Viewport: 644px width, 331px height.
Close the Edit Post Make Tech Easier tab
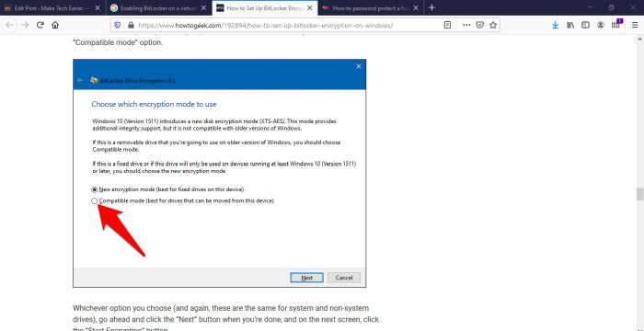pos(98,7)
